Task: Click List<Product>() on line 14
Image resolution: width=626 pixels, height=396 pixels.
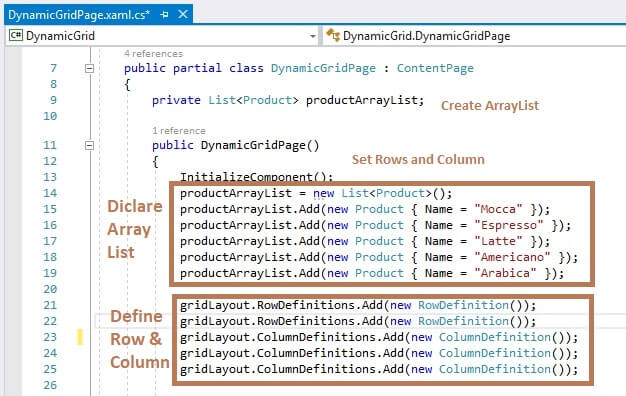Action: 393,193
